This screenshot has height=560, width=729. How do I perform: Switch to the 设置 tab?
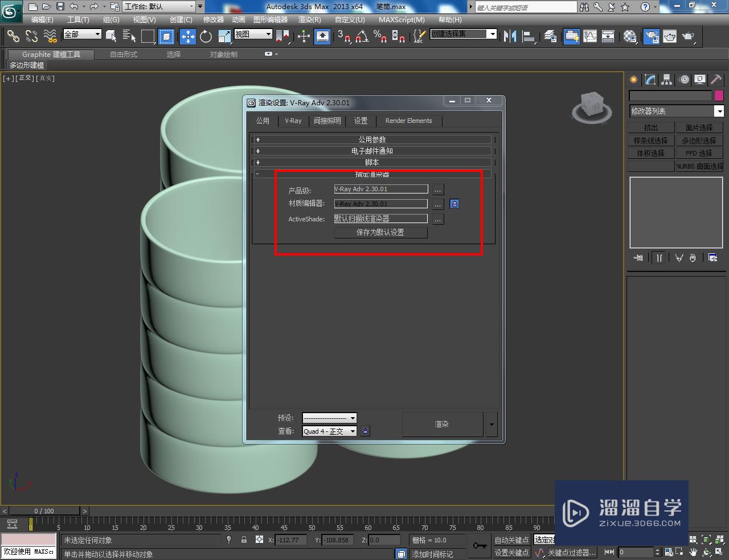point(361,121)
